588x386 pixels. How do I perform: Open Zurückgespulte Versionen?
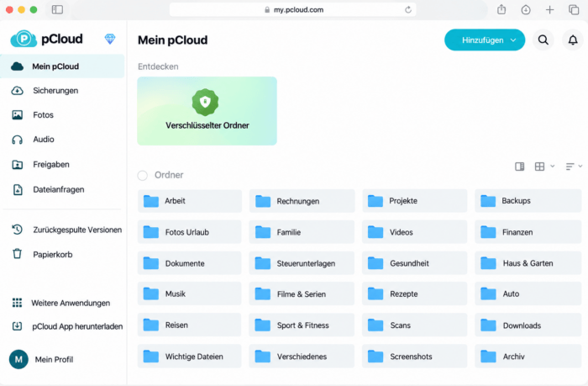[x=77, y=230]
